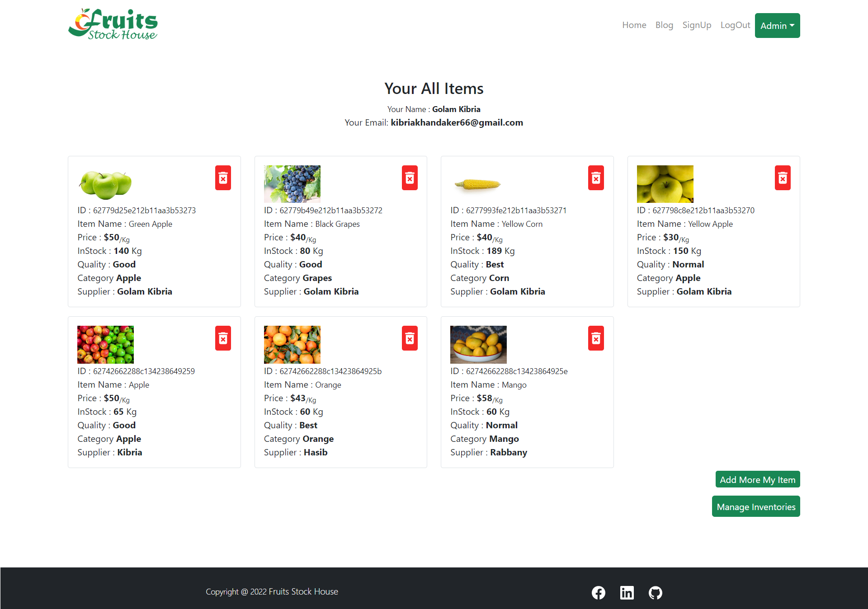The image size is (868, 609).
Task: Open the GitHub icon in footer
Action: [656, 593]
